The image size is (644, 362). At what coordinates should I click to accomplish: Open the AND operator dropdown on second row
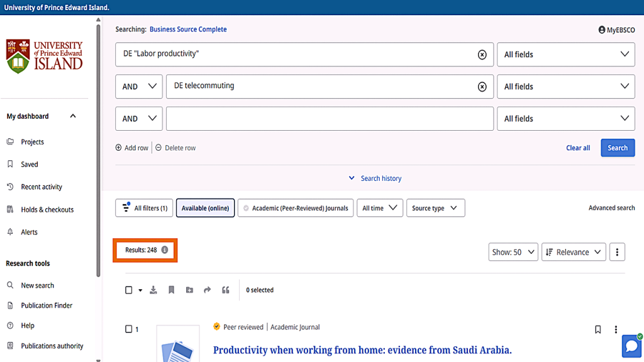(x=139, y=87)
